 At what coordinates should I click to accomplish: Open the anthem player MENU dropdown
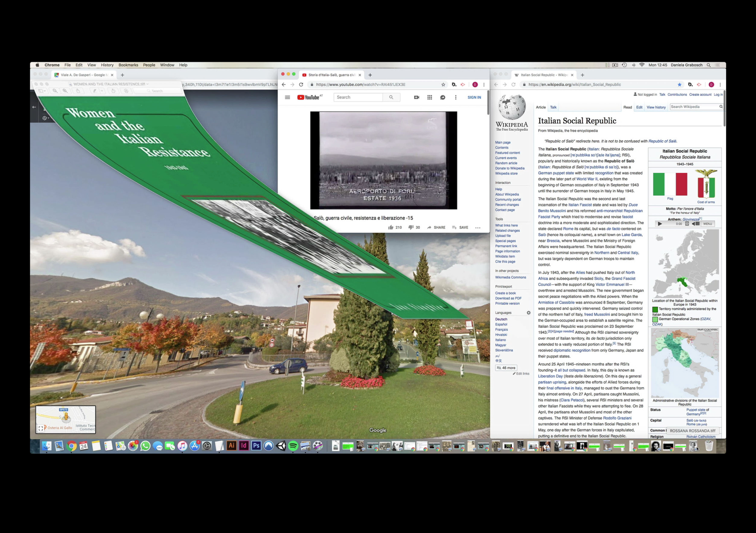(708, 224)
